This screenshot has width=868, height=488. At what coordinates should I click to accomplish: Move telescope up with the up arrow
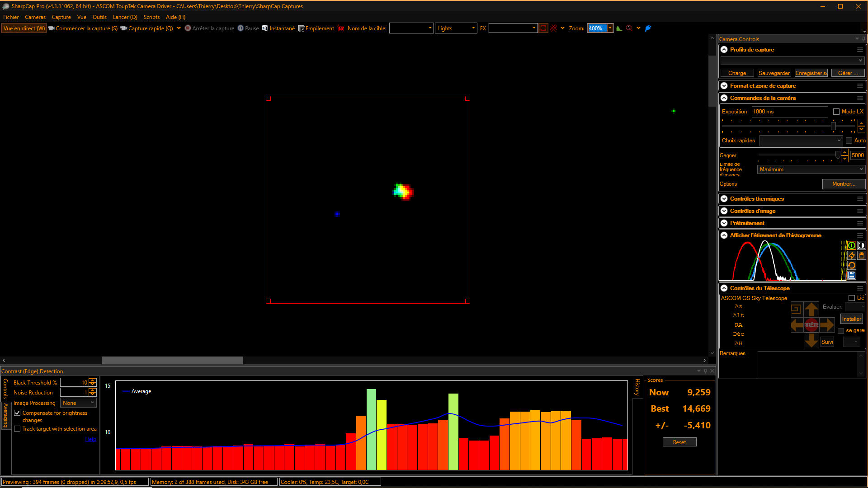click(x=811, y=310)
